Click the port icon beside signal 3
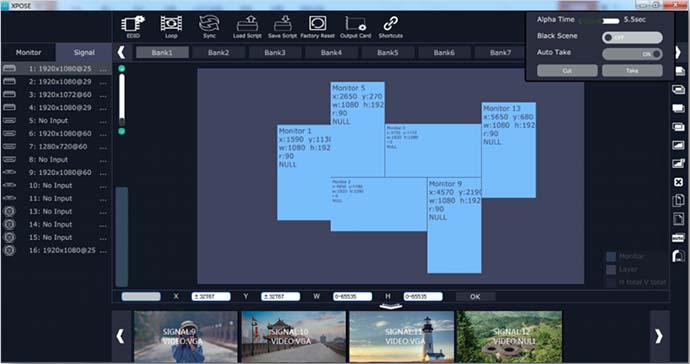Screen dimensions: 690x364 coord(9,95)
